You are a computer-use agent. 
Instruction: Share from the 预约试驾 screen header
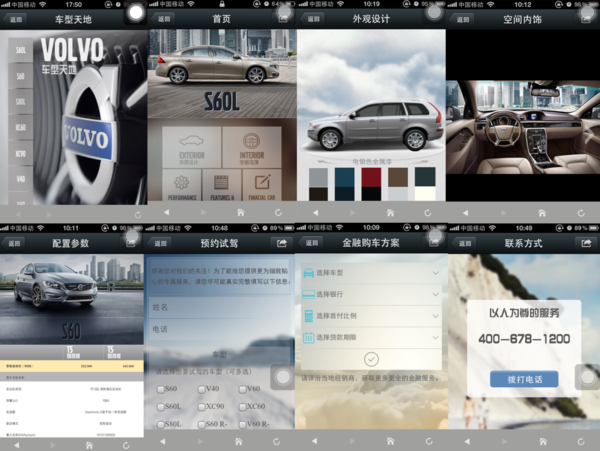click(282, 243)
